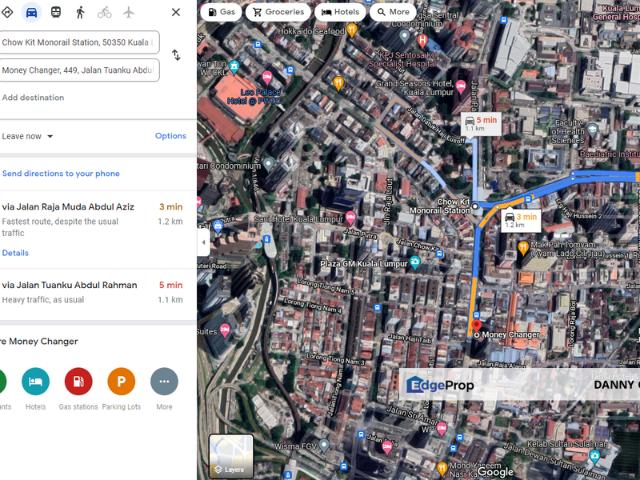Close the directions panel
Viewport: 640px width, 480px height.
[176, 12]
